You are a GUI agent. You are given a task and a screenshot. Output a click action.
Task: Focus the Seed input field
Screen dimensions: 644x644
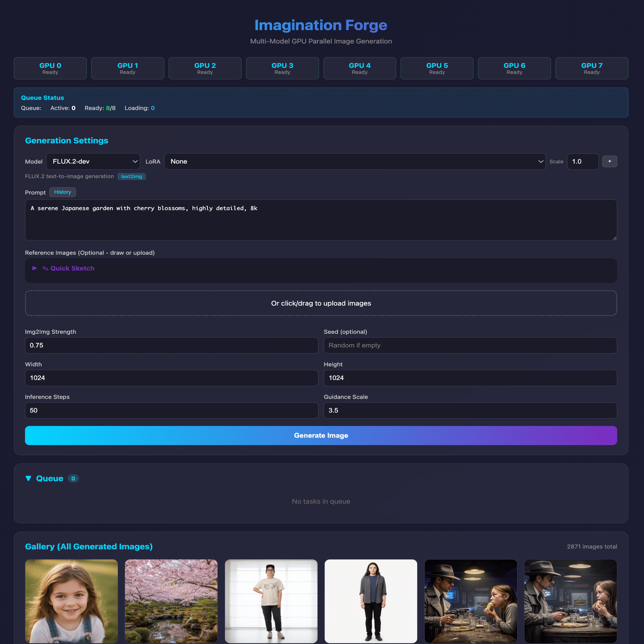pos(470,345)
